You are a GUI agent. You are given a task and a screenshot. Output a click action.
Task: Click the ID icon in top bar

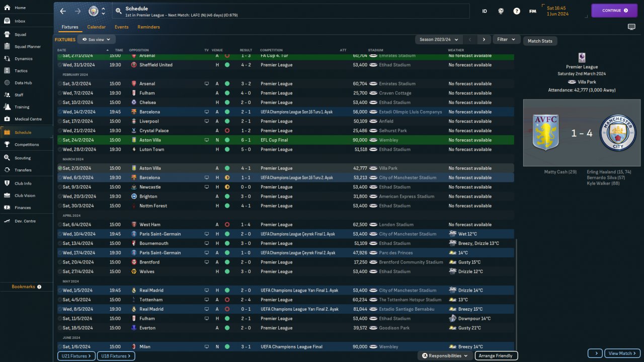click(x=485, y=11)
